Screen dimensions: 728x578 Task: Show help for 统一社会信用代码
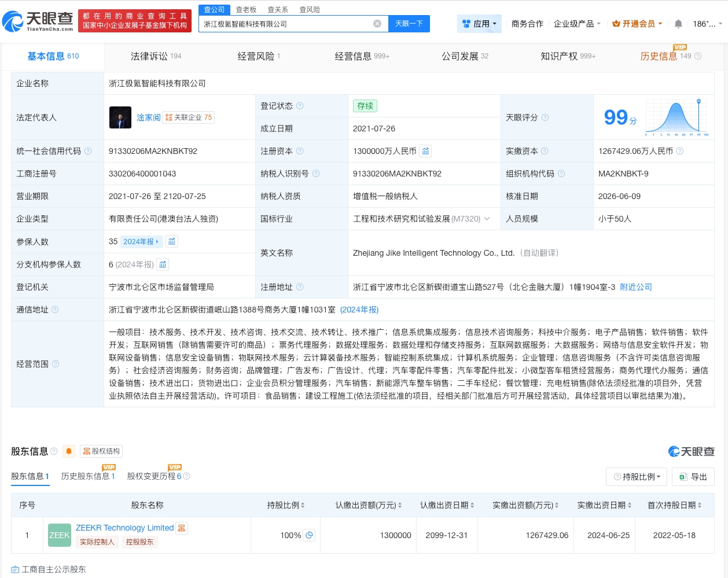click(88, 151)
